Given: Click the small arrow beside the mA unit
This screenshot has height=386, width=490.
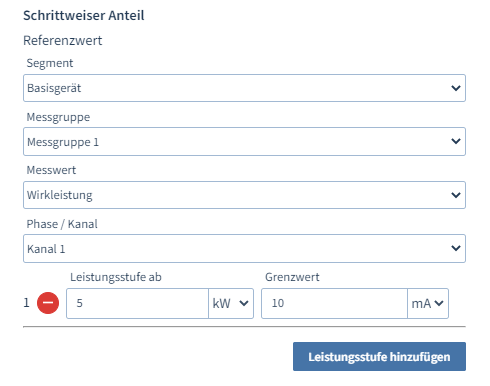Looking at the screenshot, I should (439, 303).
